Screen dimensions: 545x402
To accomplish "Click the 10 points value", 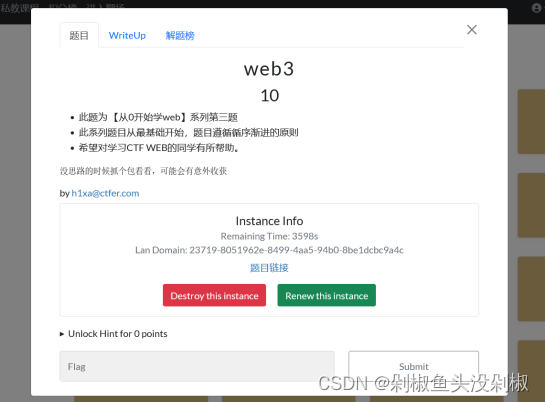I will pos(270,96).
